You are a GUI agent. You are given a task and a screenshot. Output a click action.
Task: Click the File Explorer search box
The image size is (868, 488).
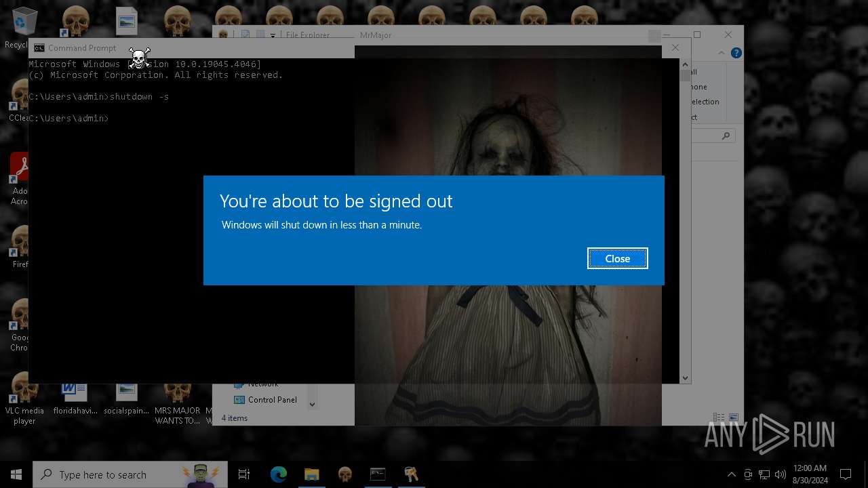click(x=713, y=136)
